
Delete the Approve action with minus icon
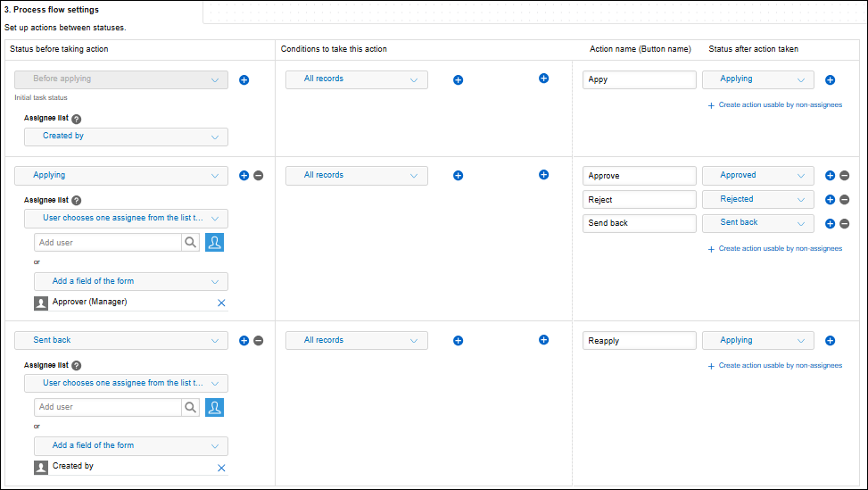click(x=844, y=176)
